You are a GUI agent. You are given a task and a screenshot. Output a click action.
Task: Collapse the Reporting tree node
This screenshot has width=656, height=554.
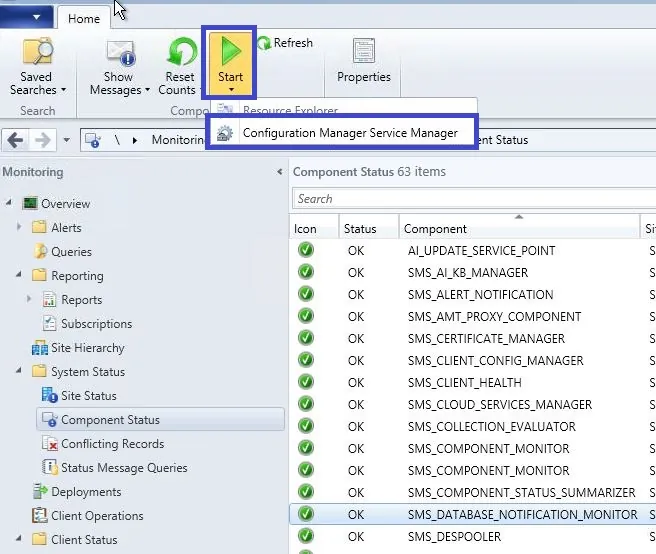(19, 275)
